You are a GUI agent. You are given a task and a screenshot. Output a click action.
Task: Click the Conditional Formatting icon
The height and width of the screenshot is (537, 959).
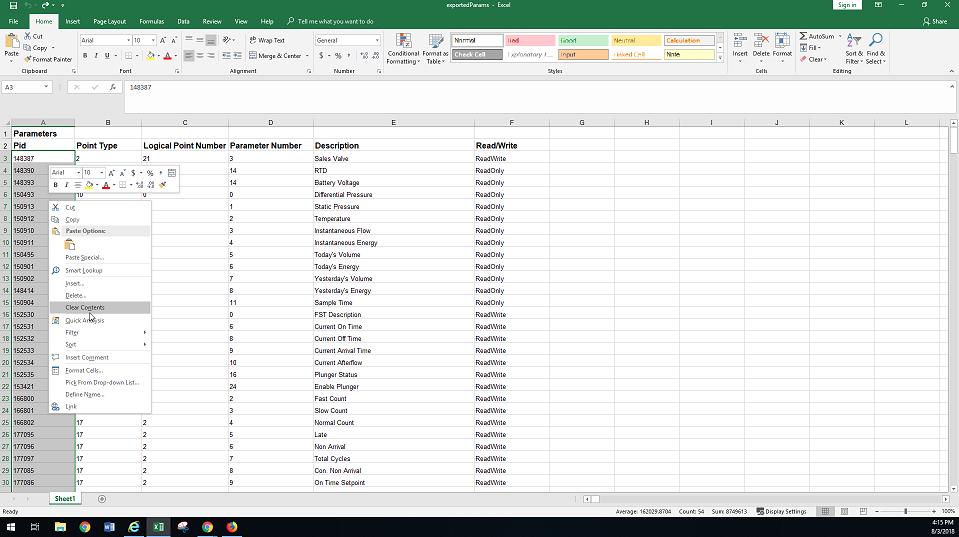pos(403,42)
